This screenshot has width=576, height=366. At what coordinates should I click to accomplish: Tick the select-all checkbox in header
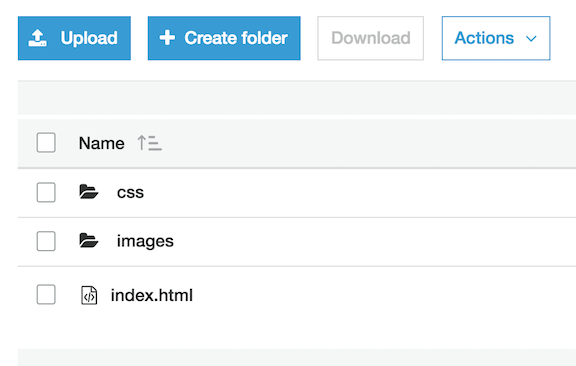[x=46, y=143]
